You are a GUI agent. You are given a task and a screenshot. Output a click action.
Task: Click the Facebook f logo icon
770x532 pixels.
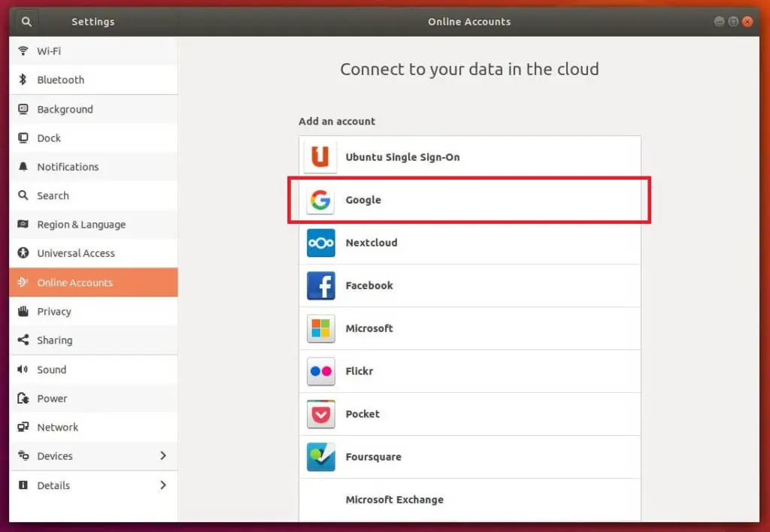320,285
